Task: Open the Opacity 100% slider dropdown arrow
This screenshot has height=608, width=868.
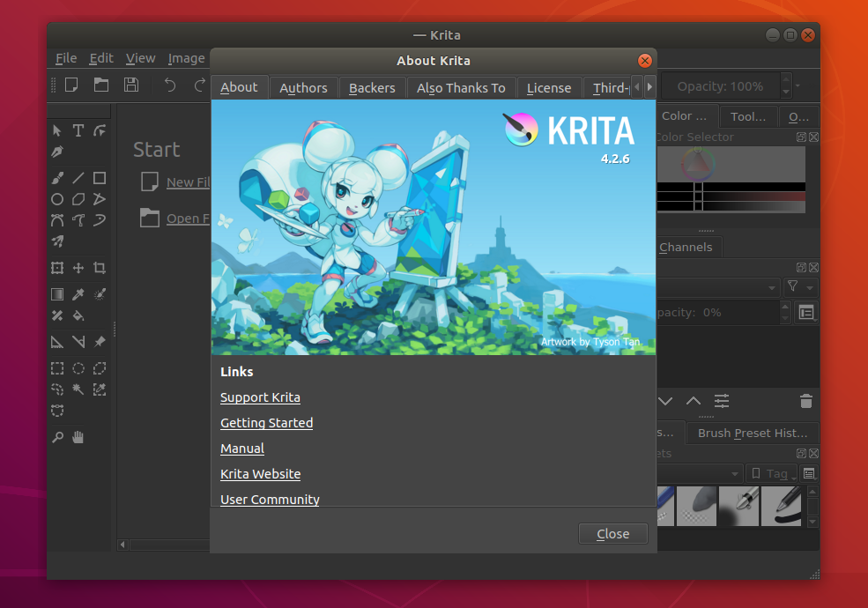Action: coord(798,85)
